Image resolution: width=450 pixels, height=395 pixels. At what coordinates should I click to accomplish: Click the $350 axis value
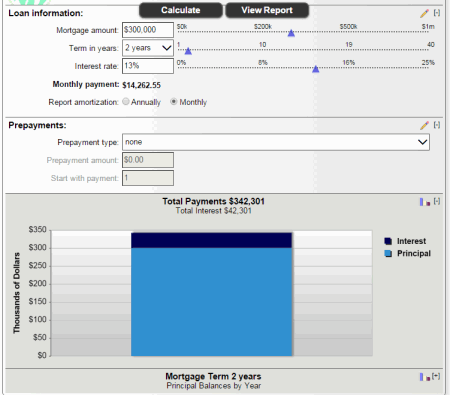coord(37,230)
